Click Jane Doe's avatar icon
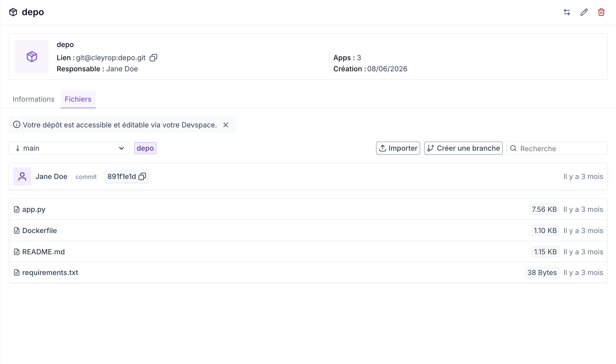This screenshot has width=616, height=364. tap(22, 176)
